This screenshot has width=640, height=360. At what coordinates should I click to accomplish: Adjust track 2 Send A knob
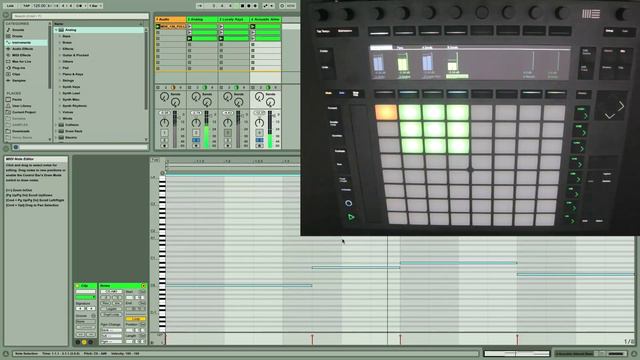[196, 97]
